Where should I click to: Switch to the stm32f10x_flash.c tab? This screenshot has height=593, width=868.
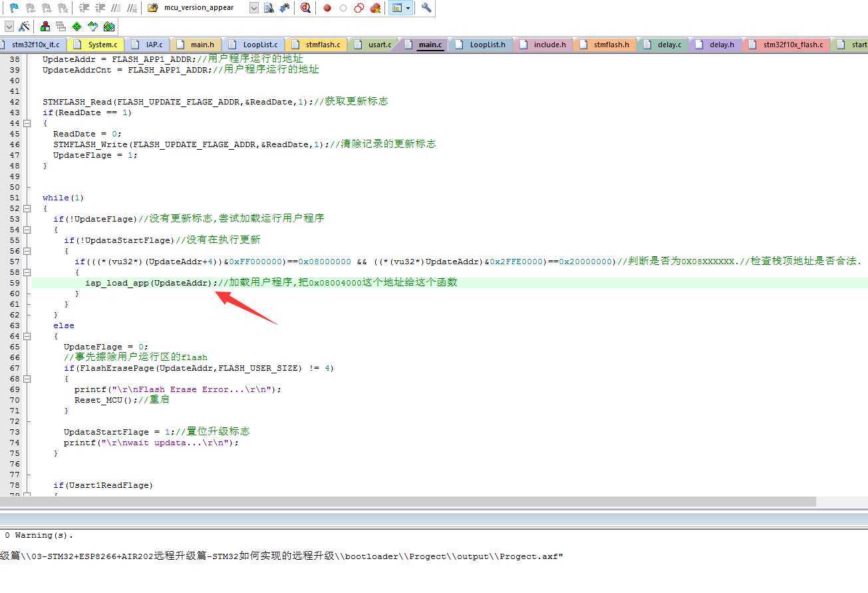[x=787, y=45]
